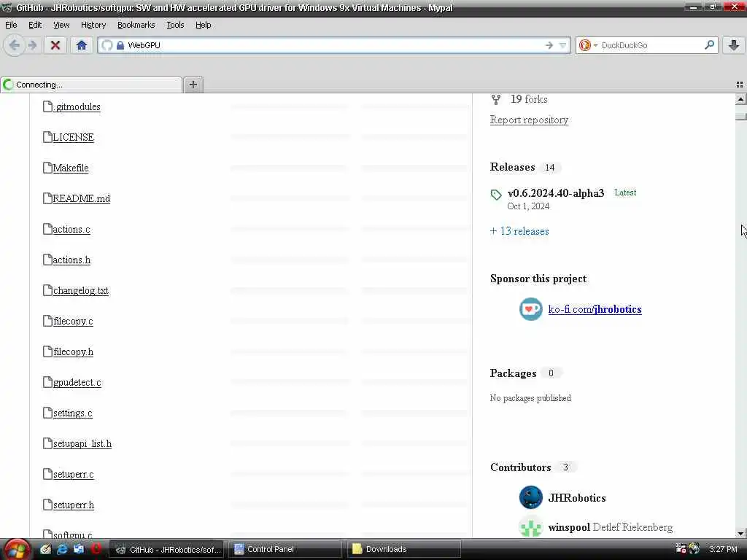Open setupapi_list.h file
This screenshot has height=560, width=747.
pos(82,444)
